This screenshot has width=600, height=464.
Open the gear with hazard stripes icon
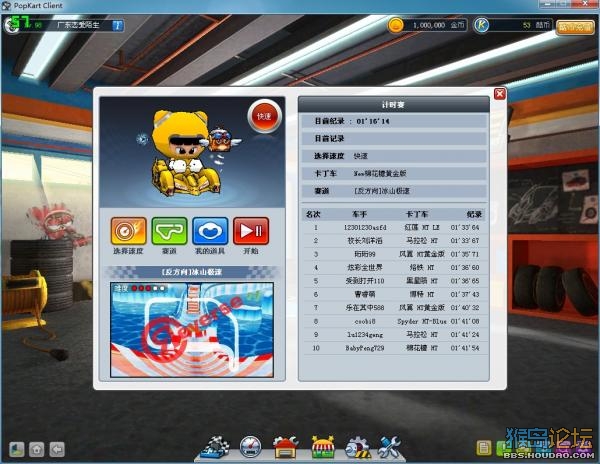click(357, 448)
